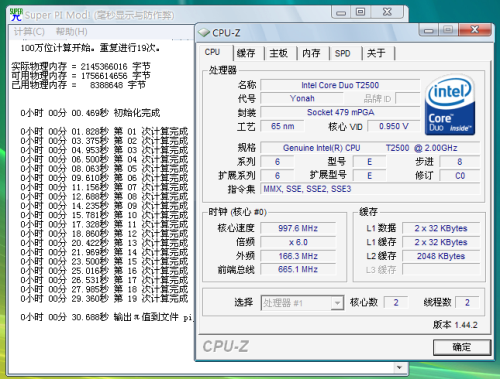Click the 第 10 次计算完成 line in Super PI
Screen dimensions: 500x379
tap(104, 215)
